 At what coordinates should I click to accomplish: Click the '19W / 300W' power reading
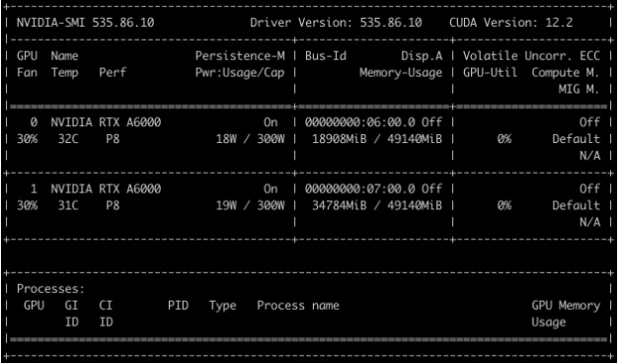click(251, 205)
